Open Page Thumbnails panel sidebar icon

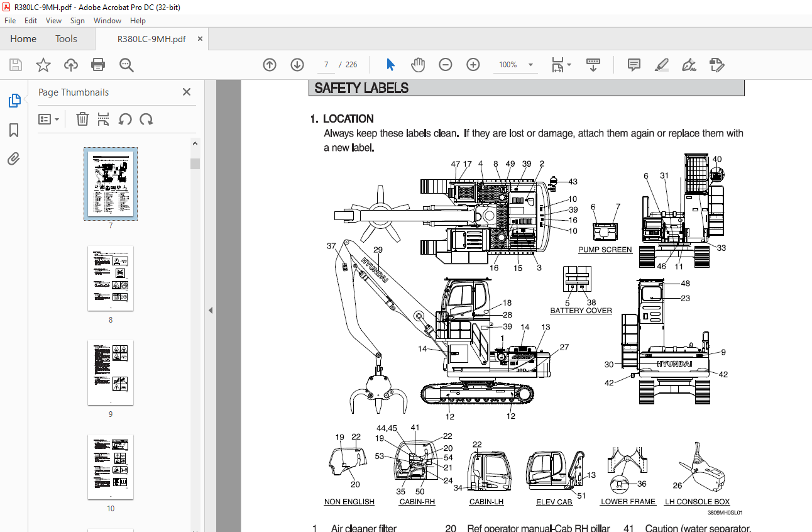(14, 100)
